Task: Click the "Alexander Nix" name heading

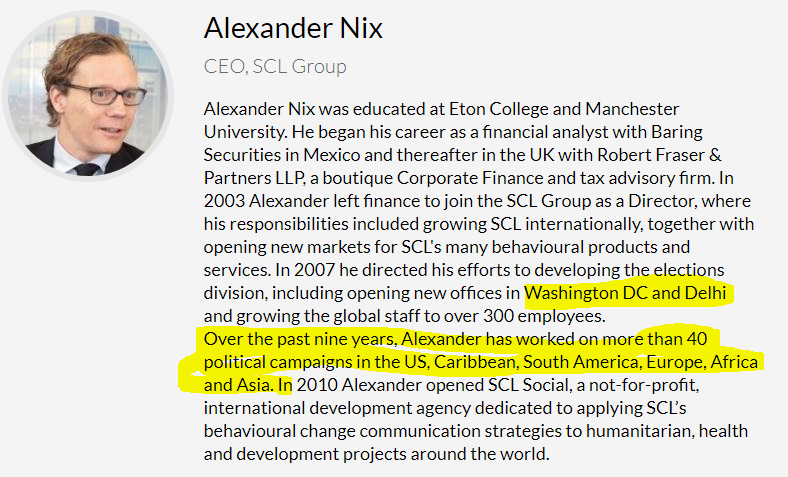Action: click(x=292, y=27)
